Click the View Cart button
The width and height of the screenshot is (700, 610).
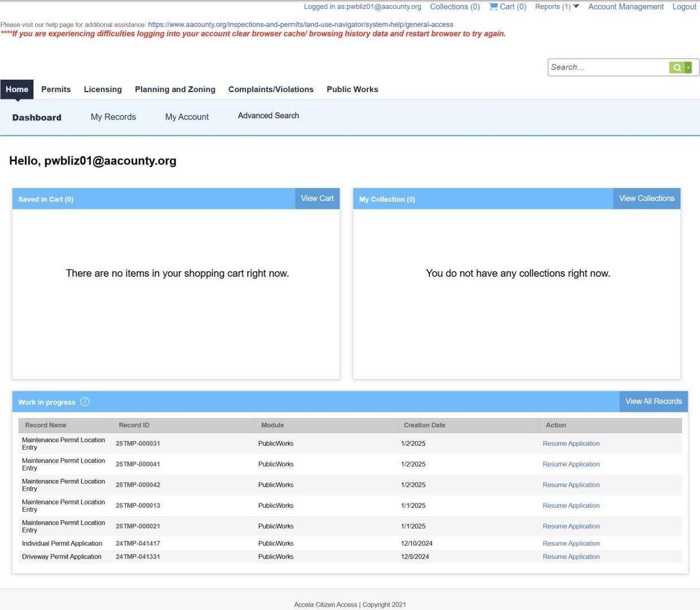click(x=317, y=198)
